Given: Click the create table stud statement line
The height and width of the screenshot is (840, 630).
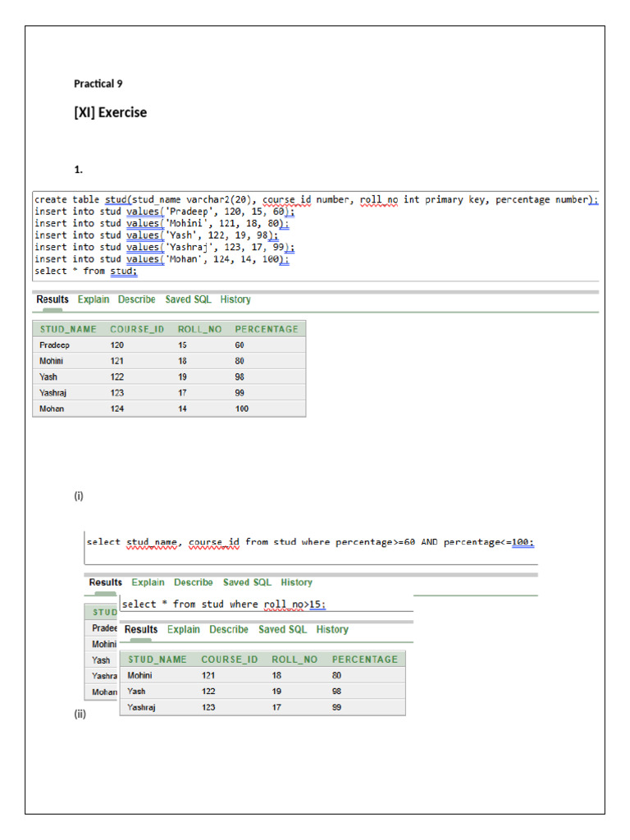Looking at the screenshot, I should pos(316,199).
